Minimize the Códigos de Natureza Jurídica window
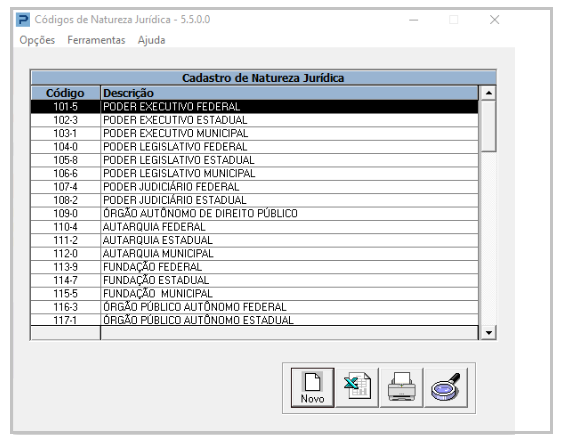 pyautogui.click(x=414, y=20)
